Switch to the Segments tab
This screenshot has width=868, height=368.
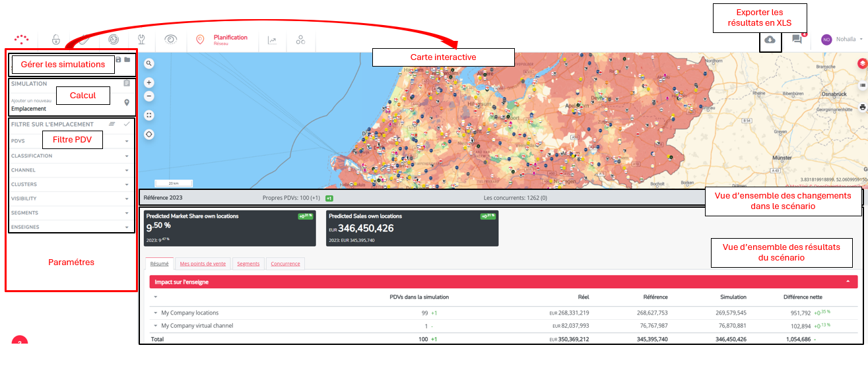click(248, 264)
